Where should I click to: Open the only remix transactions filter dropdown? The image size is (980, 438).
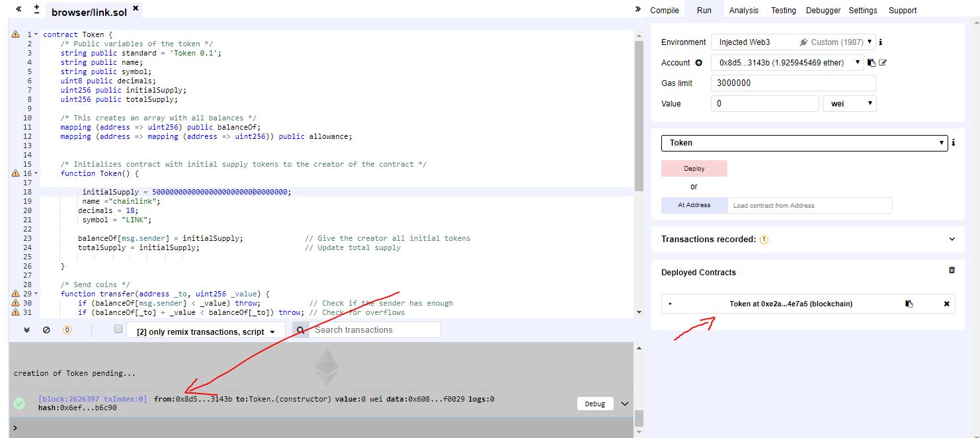pos(206,331)
